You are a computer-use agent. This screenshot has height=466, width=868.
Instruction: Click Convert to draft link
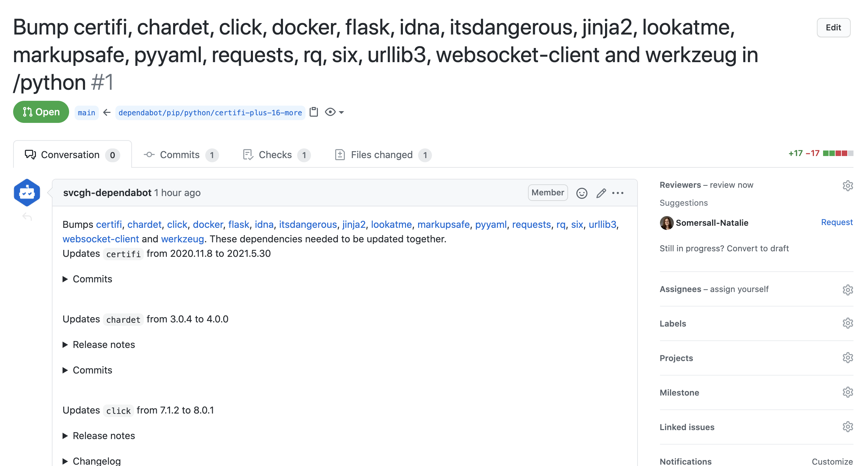(758, 249)
